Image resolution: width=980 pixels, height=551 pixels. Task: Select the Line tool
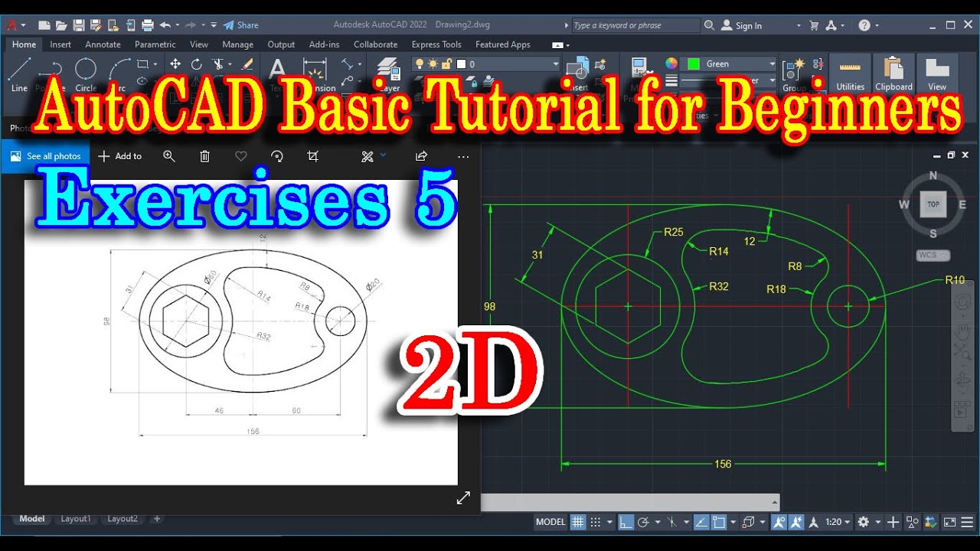pos(20,74)
